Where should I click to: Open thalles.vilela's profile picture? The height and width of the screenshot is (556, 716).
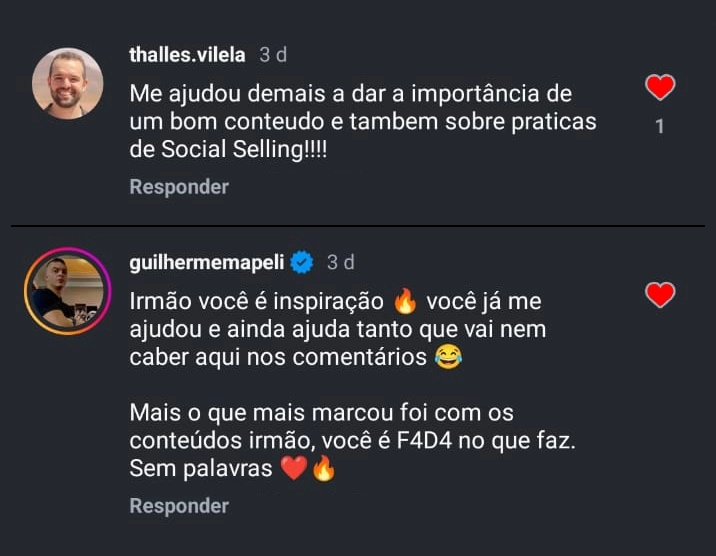coord(68,83)
